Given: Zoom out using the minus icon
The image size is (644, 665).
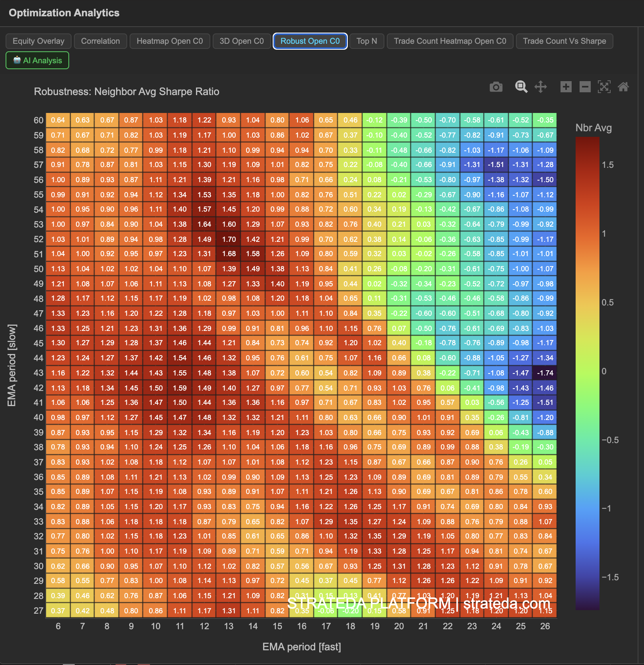Looking at the screenshot, I should [584, 87].
